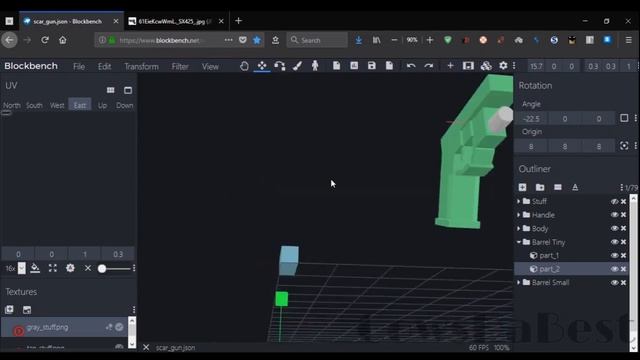This screenshot has height=360, width=640.
Task: Switch to Display mode figure icon
Action: [315, 66]
